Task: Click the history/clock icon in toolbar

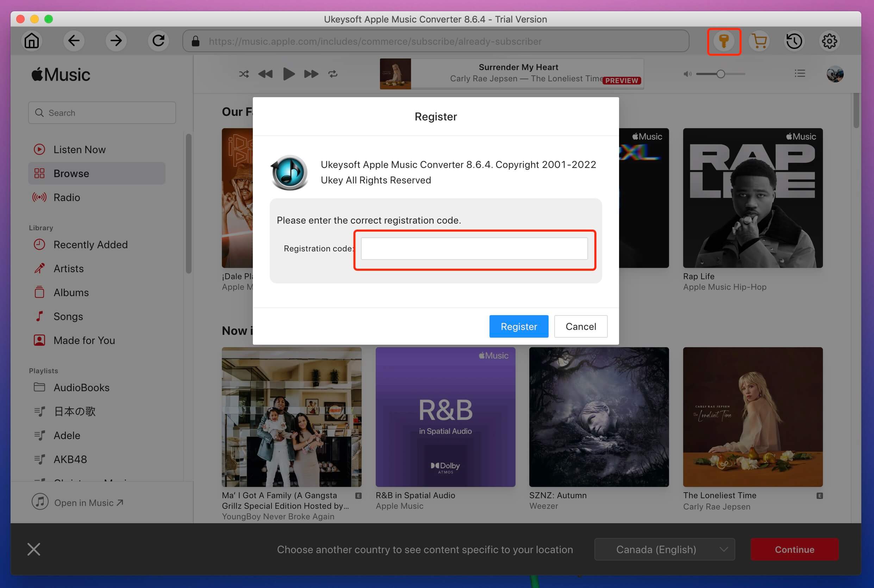Action: 794,41
